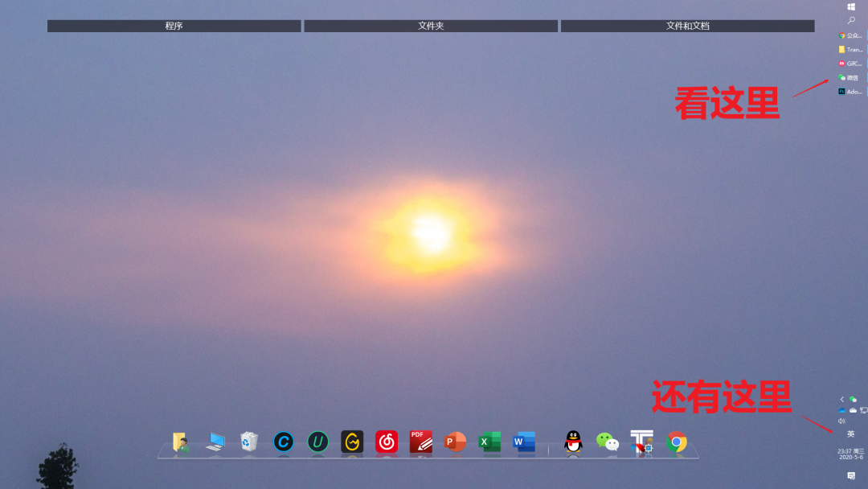Open the 微信 shortcut on the right sidebar
Screen dimensions: 868x489
pos(850,76)
